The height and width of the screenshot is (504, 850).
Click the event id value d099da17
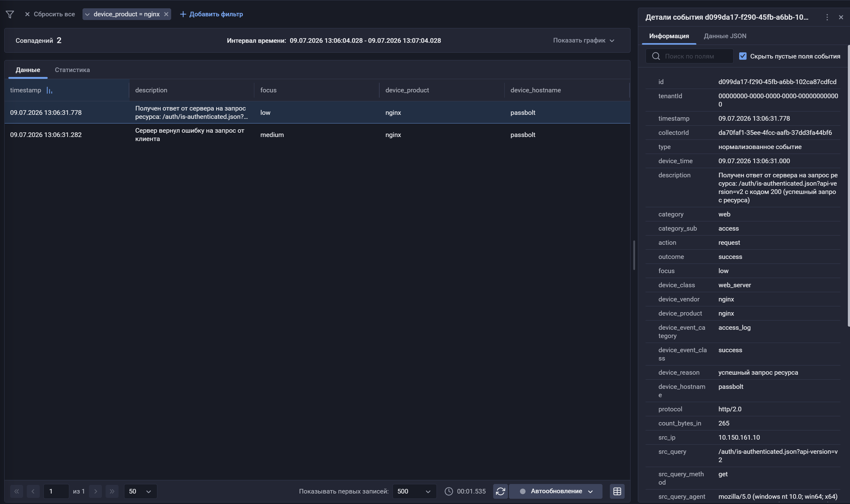[x=777, y=82]
